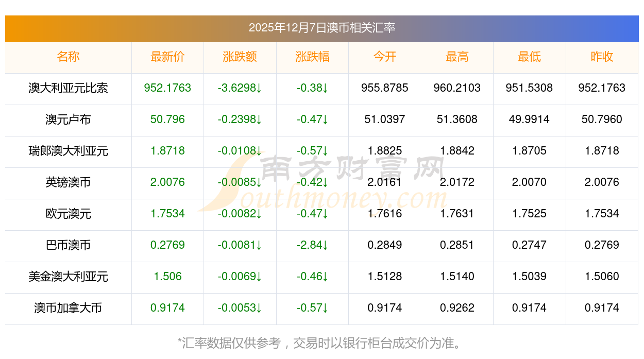Click change amount -0.0085↓
Image resolution: width=644 pixels, height=359 pixels.
(x=240, y=182)
